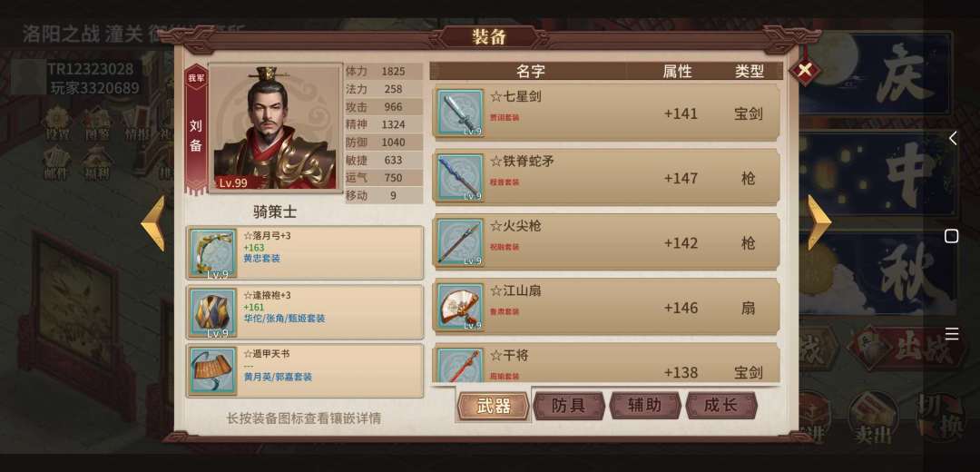Select the 铁脊蛇矛 spear icon
Image resolution: width=980 pixels, height=472 pixels.
(460, 178)
